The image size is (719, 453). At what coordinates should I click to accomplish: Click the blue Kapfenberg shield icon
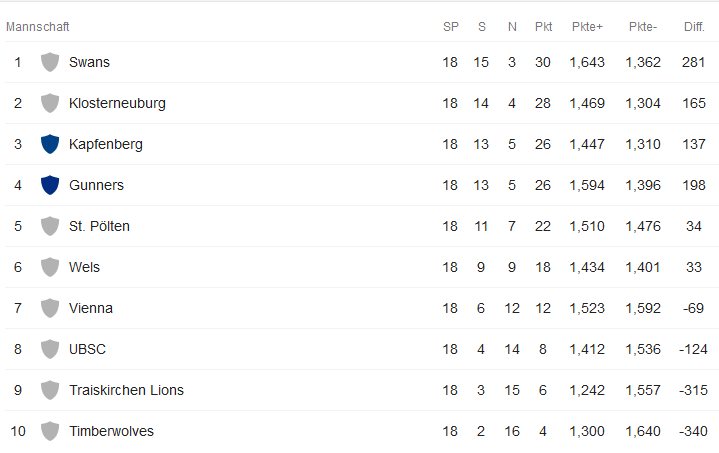[50, 144]
